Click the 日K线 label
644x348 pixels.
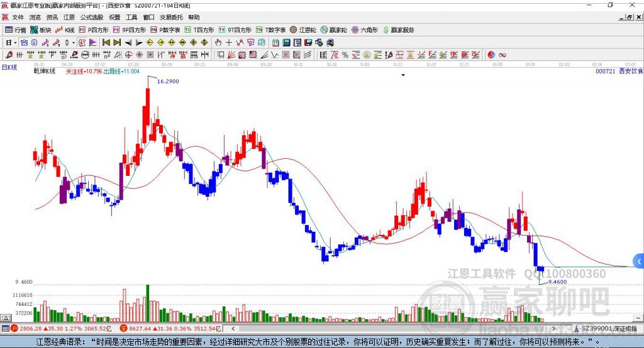[9, 67]
